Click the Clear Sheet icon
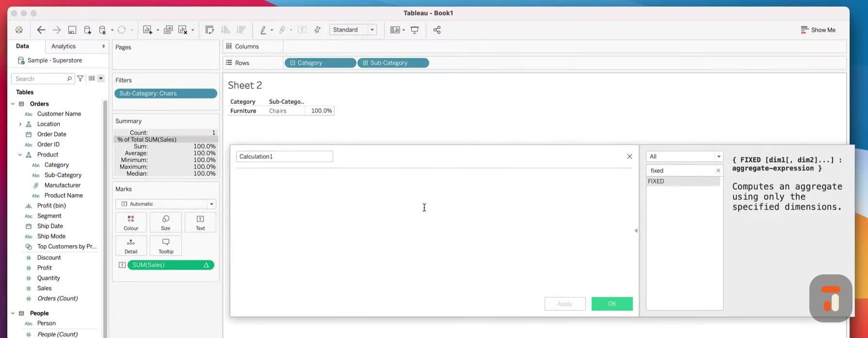 pyautogui.click(x=183, y=30)
